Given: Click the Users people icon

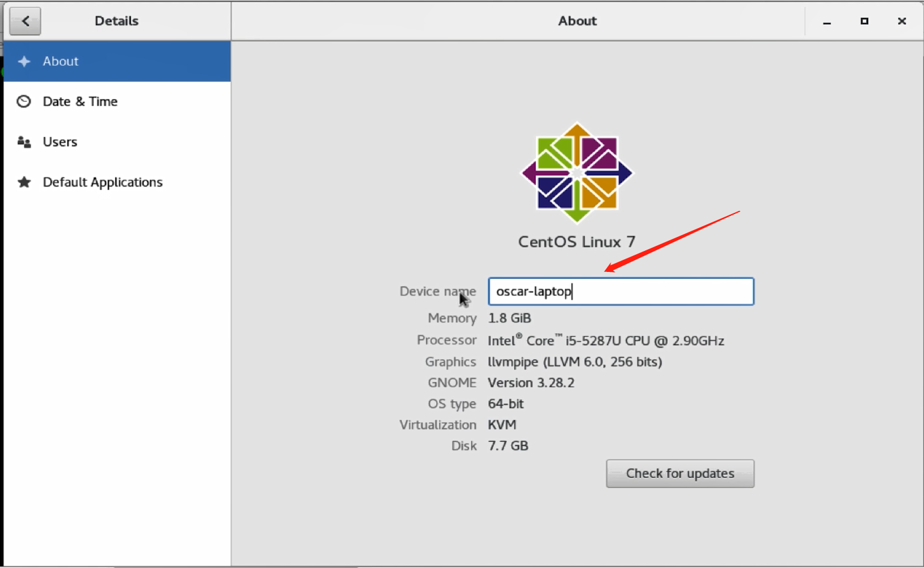Looking at the screenshot, I should (24, 142).
